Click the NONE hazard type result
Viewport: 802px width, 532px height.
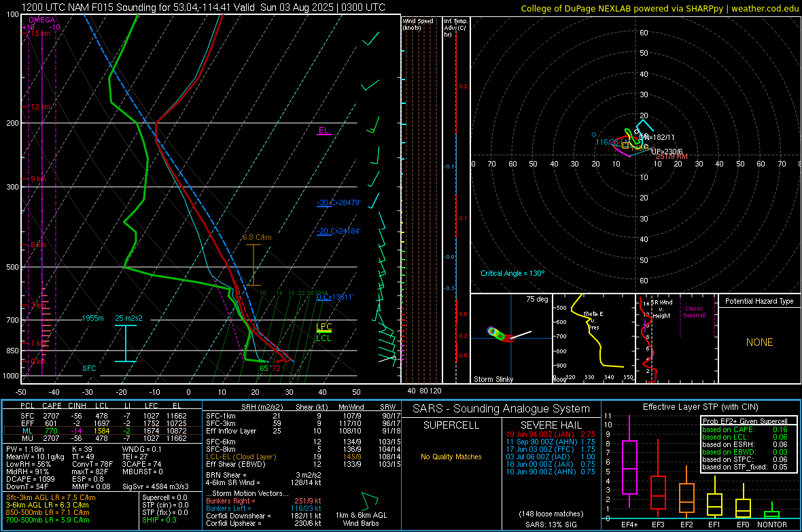point(760,342)
